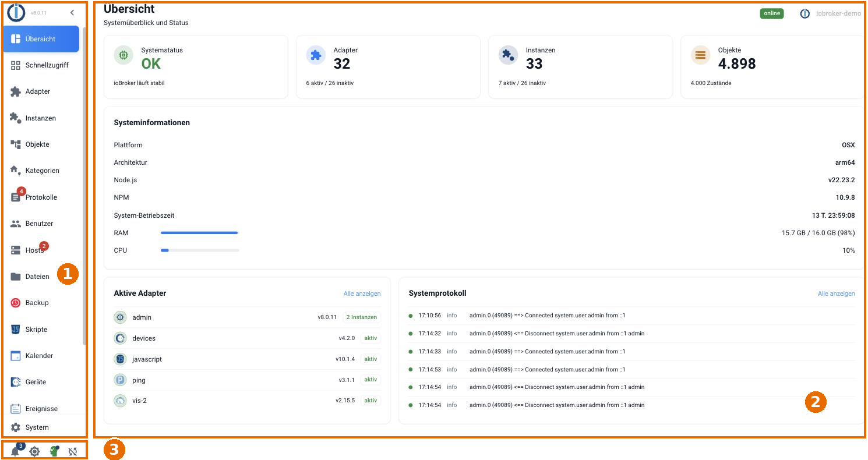Click the blue puzzle icon on the Adapter card

pos(316,55)
